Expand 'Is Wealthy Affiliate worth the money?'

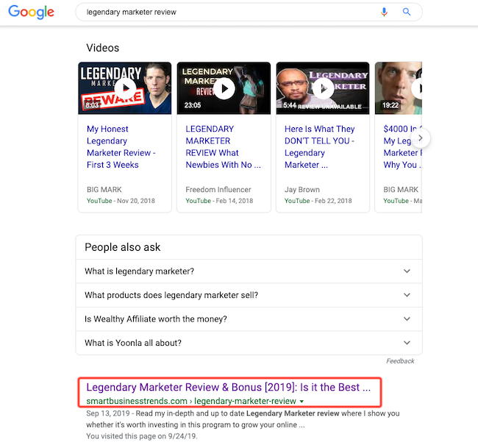[x=249, y=319]
